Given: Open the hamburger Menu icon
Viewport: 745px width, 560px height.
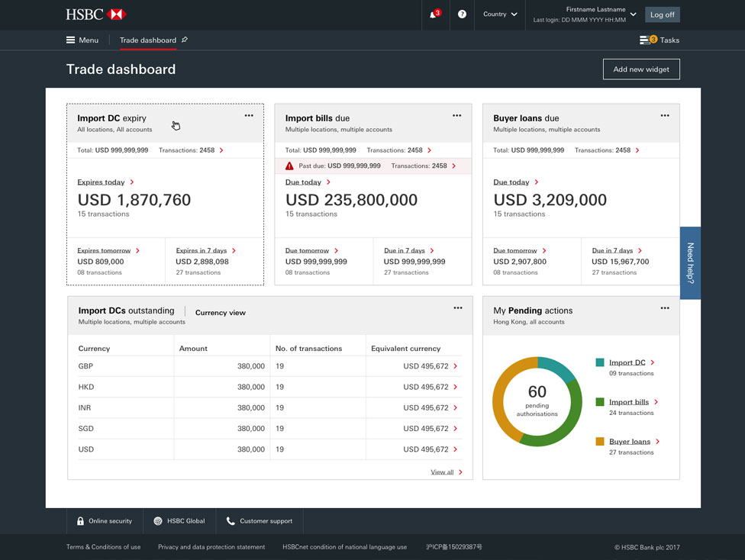Looking at the screenshot, I should (x=68, y=40).
